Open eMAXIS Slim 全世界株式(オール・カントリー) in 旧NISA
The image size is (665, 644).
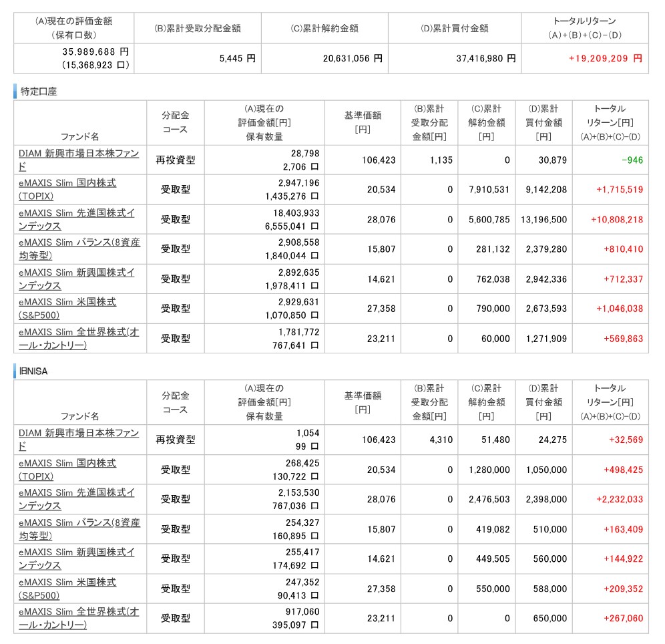(79, 618)
